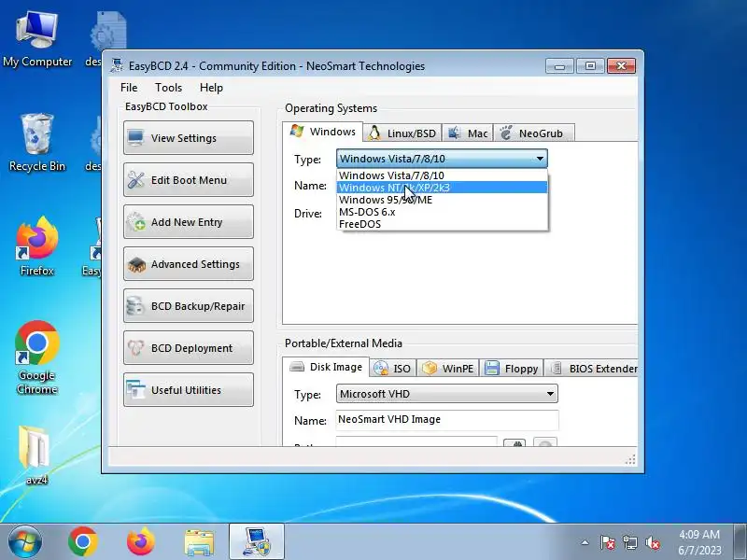The height and width of the screenshot is (560, 747).
Task: Open Windows Explorer from the taskbar
Action: click(199, 542)
